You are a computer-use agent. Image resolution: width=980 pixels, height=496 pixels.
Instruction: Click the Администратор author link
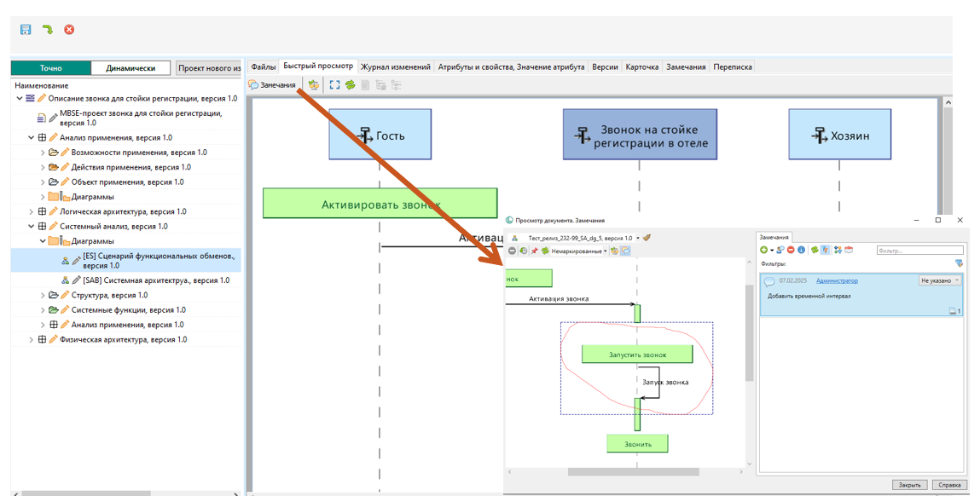[837, 280]
